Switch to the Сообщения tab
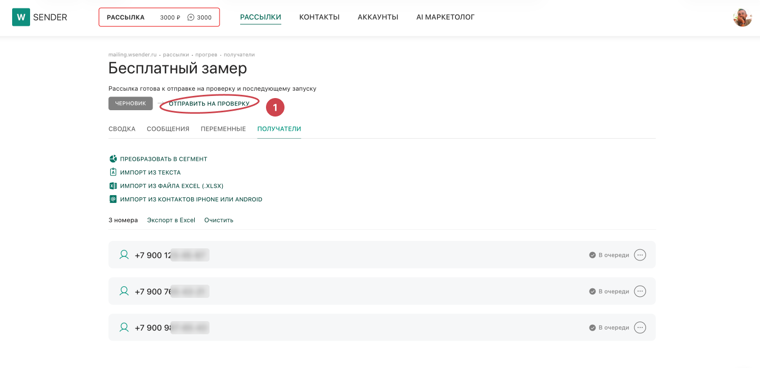 tap(168, 129)
